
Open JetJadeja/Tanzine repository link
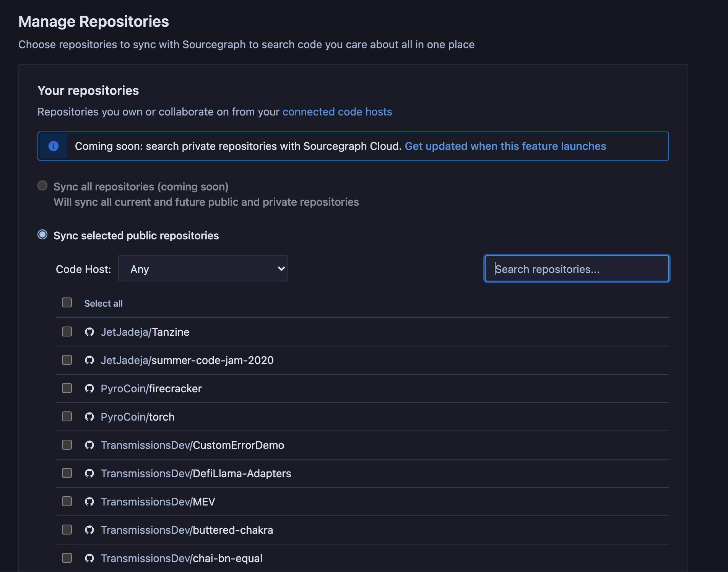click(145, 332)
